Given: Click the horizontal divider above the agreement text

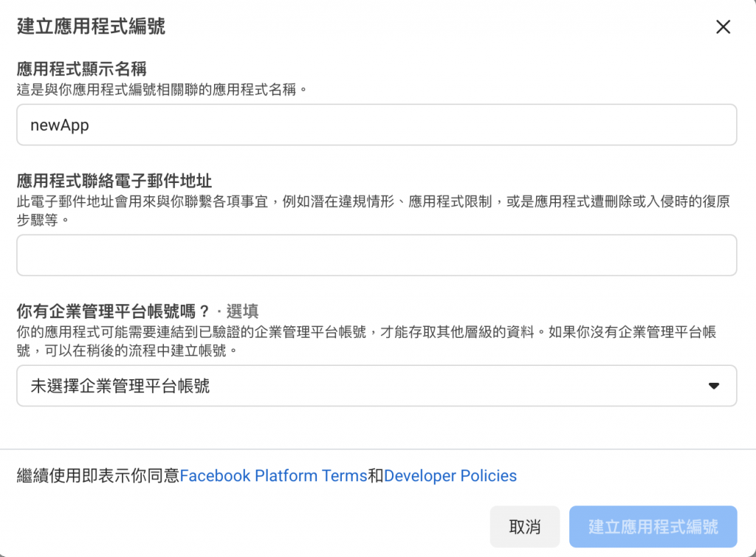Looking at the screenshot, I should (378, 449).
